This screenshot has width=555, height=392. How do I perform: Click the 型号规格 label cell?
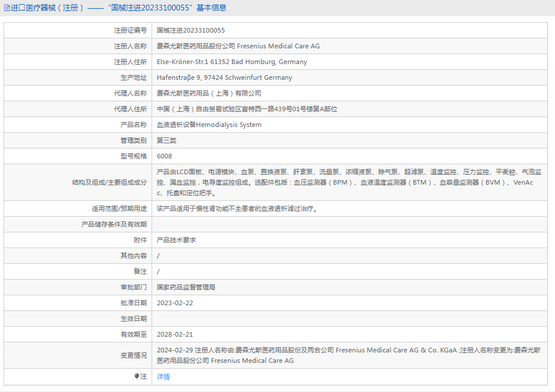[78, 156]
